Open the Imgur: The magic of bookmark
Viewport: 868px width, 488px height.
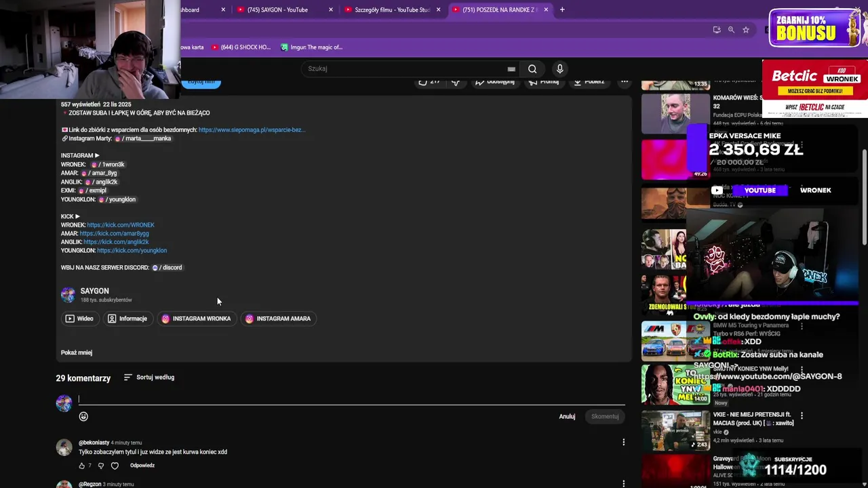312,47
